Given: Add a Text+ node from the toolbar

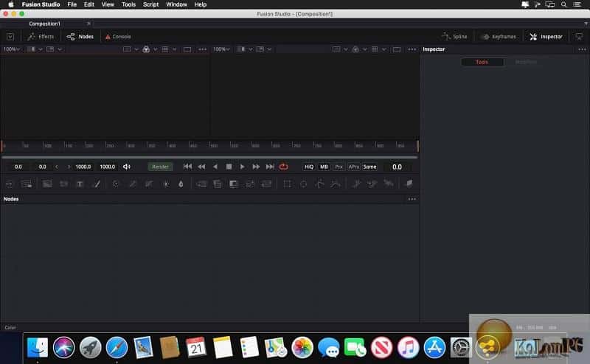Looking at the screenshot, I should pos(80,184).
